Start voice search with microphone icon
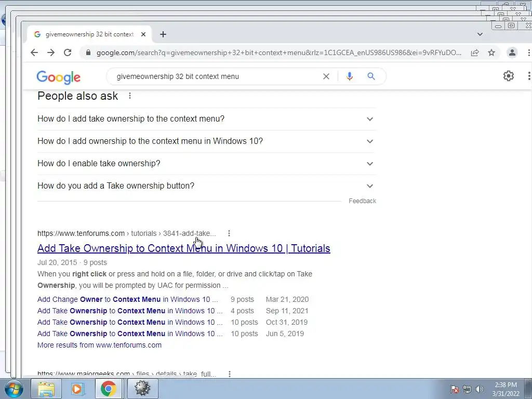The height and width of the screenshot is (399, 532). 350,76
